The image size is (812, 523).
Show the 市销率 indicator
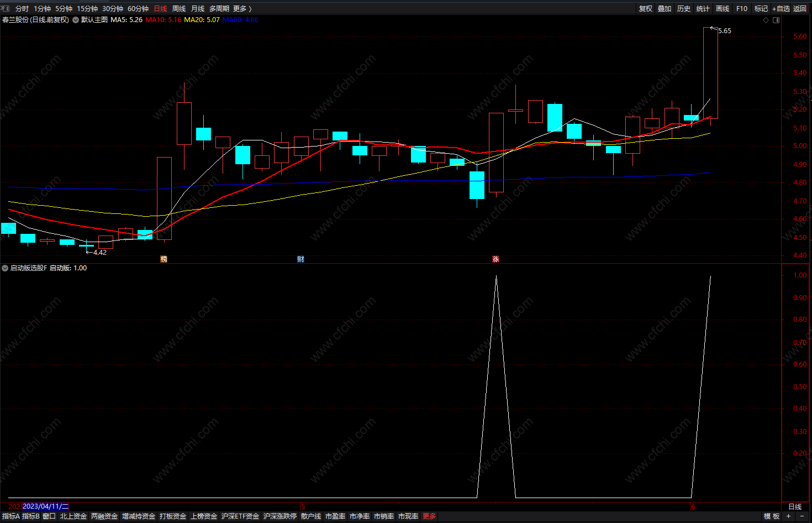tap(384, 516)
